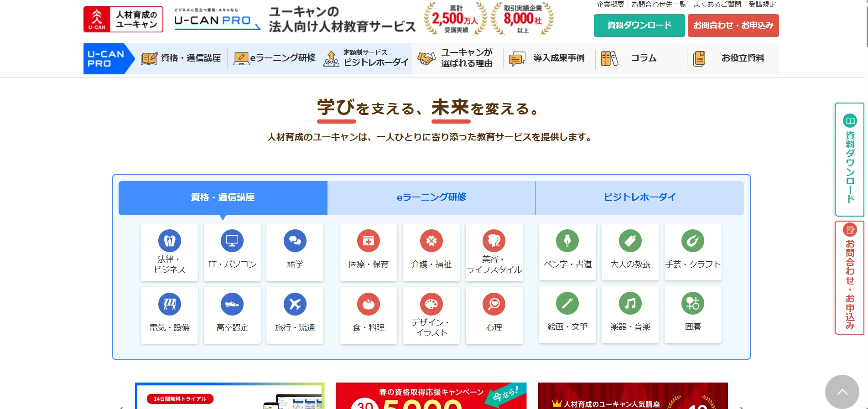Open 資格・通信講座 in the navigation bar
This screenshot has height=409, width=868.
click(181, 58)
